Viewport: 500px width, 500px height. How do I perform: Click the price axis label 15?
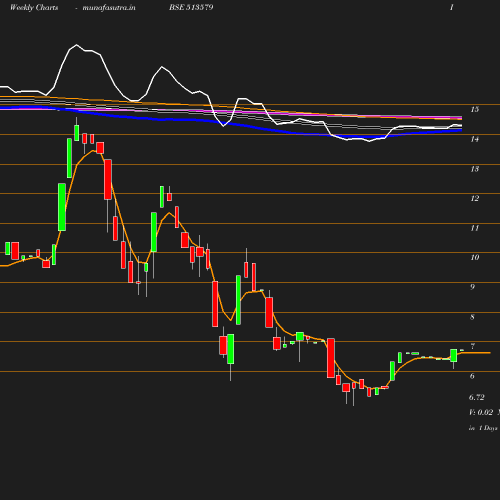click(475, 109)
